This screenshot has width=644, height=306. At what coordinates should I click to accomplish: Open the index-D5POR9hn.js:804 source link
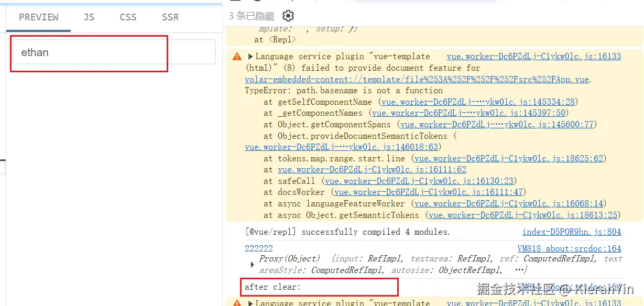coord(572,232)
